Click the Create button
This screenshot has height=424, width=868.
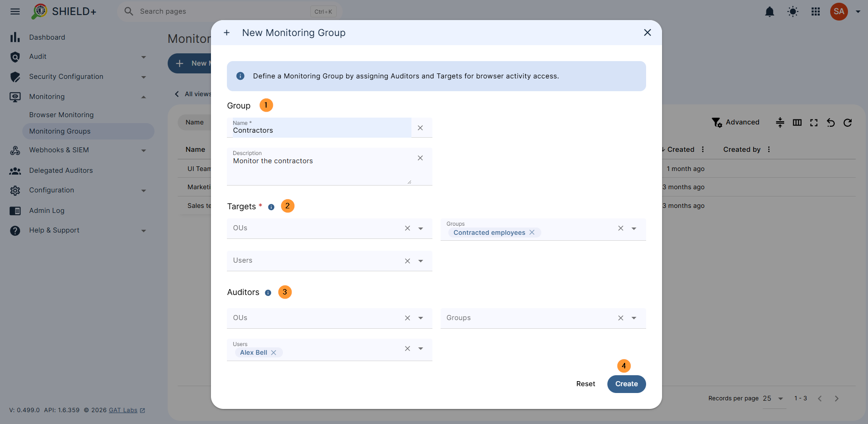coord(627,384)
